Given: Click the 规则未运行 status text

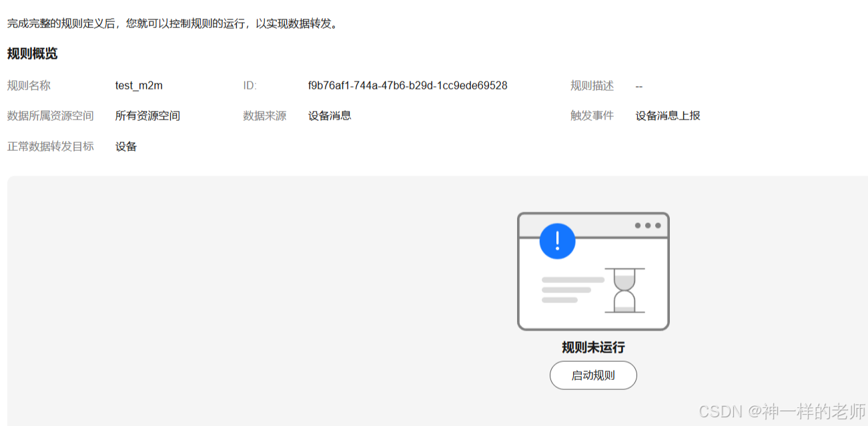Looking at the screenshot, I should point(593,347).
